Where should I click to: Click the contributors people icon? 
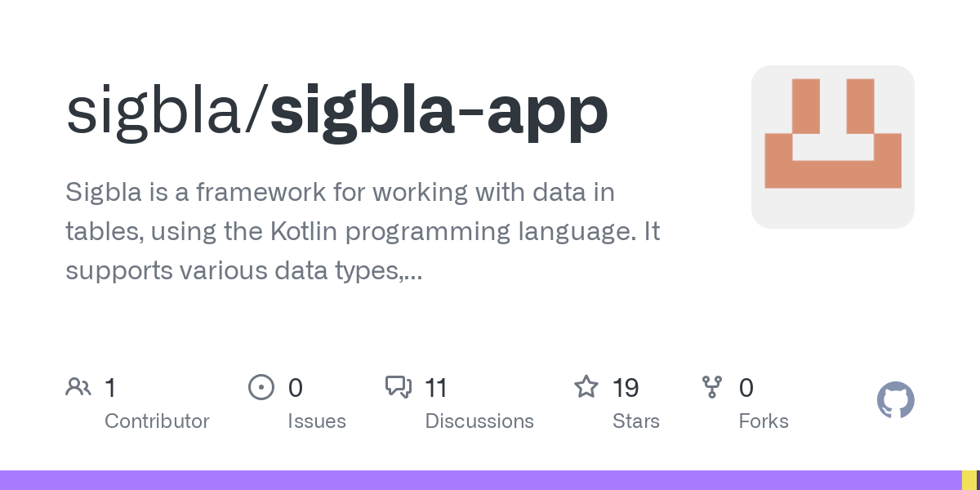pos(78,386)
